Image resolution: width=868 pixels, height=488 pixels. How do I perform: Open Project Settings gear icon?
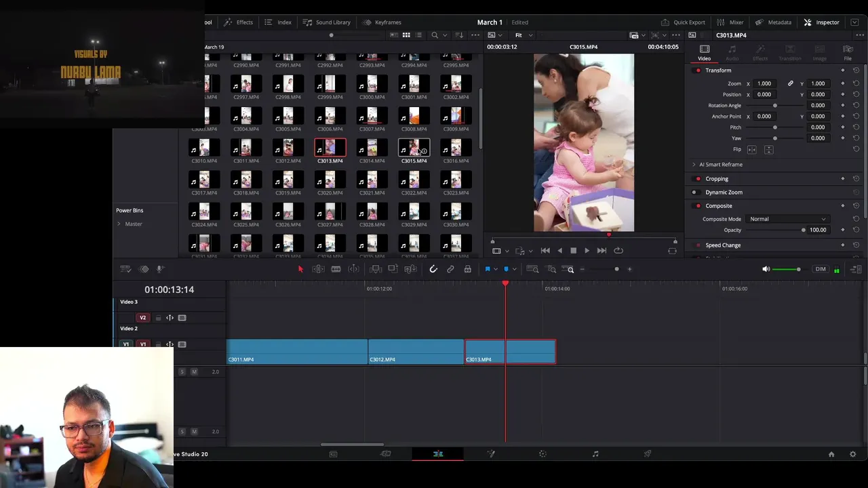(852, 454)
